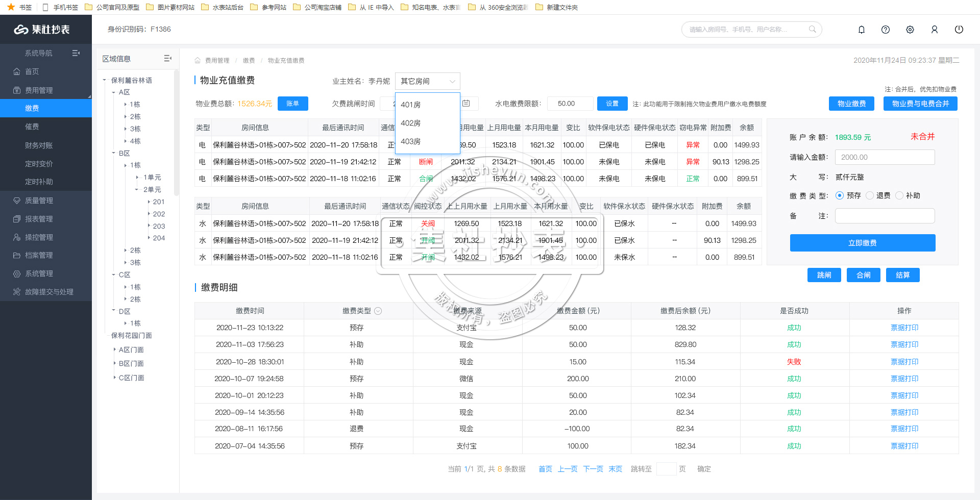Click the 立即缴费 button
Screen dimensions: 980x500
[x=863, y=243]
